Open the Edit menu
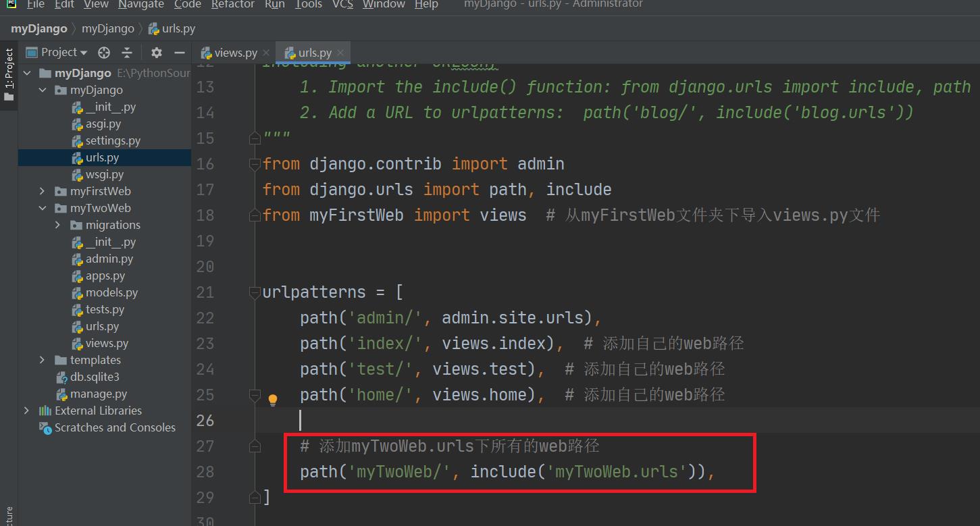 pyautogui.click(x=64, y=4)
